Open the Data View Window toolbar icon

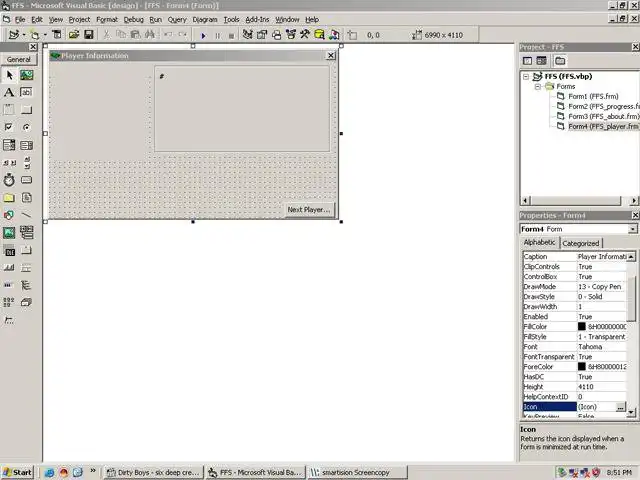coord(320,35)
